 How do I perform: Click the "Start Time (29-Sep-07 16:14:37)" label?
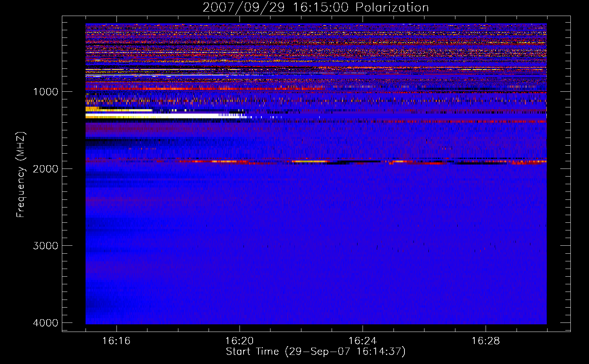[316, 352]
